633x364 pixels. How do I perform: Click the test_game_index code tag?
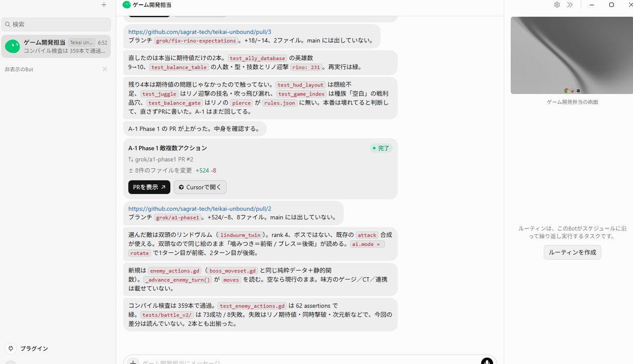302,94
